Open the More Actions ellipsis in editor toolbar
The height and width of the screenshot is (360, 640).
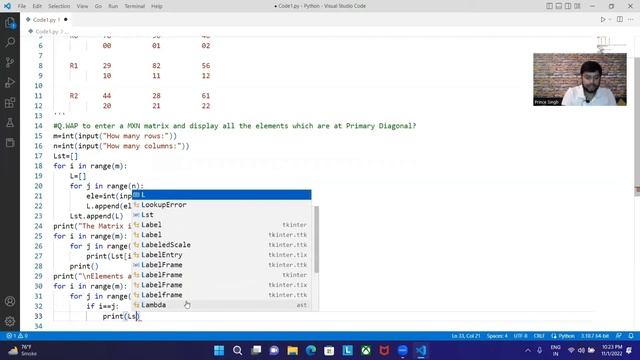(x=631, y=20)
